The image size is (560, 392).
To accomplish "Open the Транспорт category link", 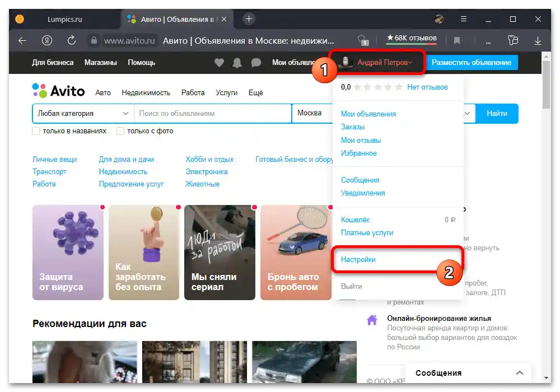I will click(49, 172).
